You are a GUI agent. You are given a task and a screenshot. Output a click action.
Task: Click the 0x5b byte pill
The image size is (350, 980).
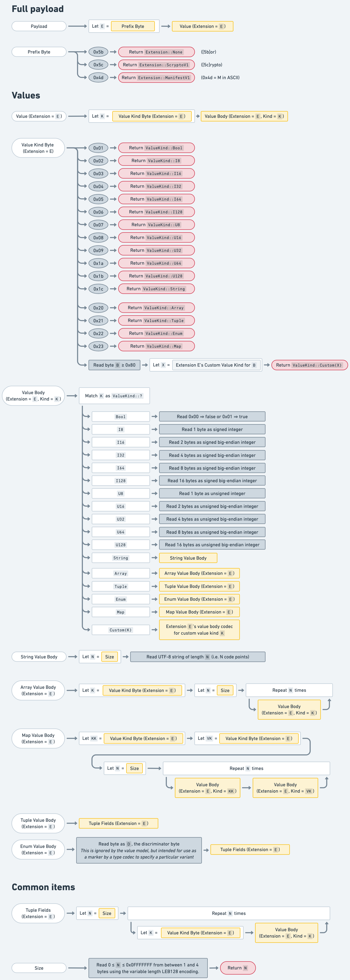pos(98,52)
